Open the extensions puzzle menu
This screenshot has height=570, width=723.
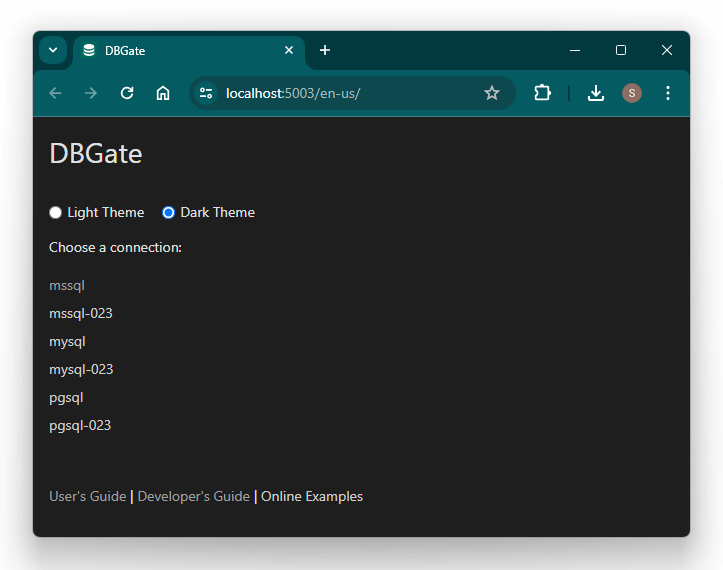coord(542,93)
